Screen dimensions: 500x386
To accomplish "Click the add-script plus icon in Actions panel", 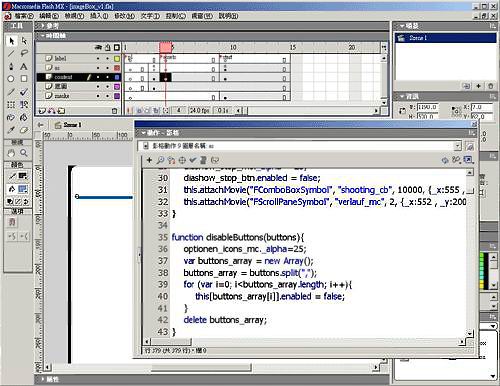I will coord(149,160).
